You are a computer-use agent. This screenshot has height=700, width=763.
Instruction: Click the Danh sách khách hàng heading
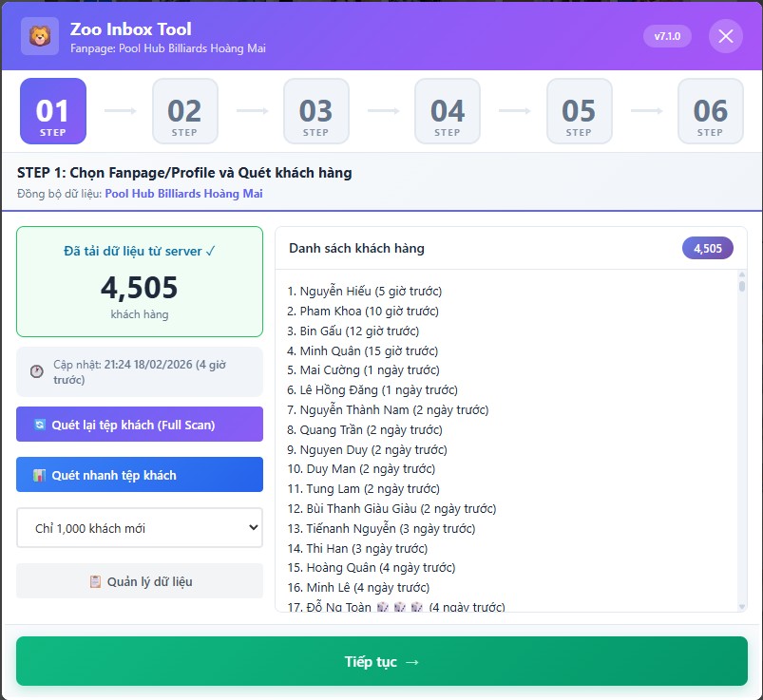coord(356,248)
